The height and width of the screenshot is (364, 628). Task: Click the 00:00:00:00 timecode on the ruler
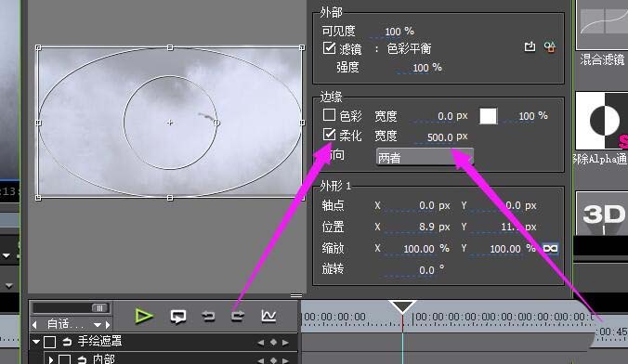pyautogui.click(x=334, y=318)
